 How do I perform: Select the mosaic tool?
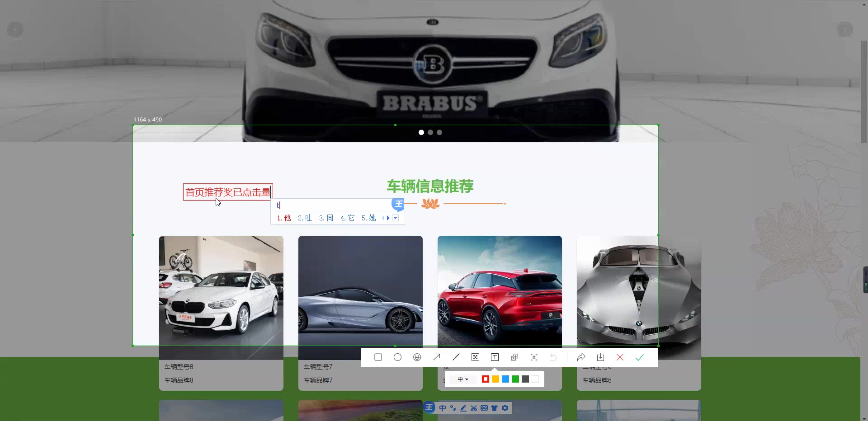(x=475, y=357)
